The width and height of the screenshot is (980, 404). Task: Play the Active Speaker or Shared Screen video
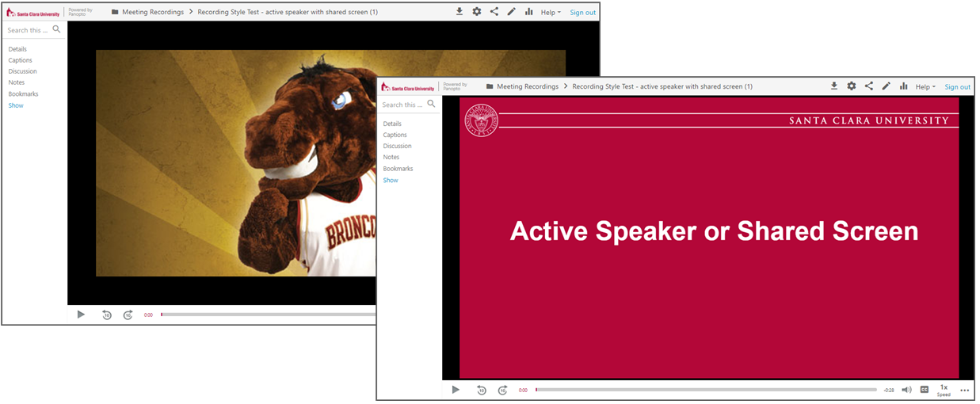[x=456, y=390]
